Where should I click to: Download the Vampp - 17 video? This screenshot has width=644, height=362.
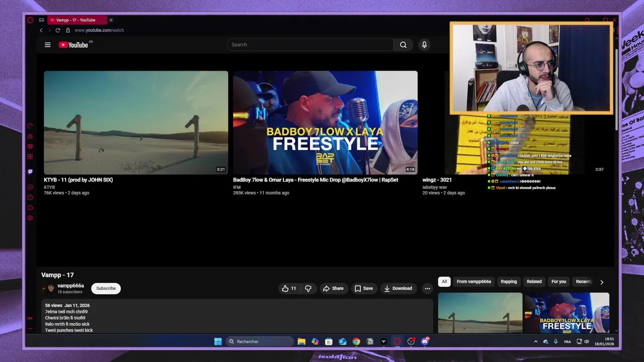click(398, 288)
